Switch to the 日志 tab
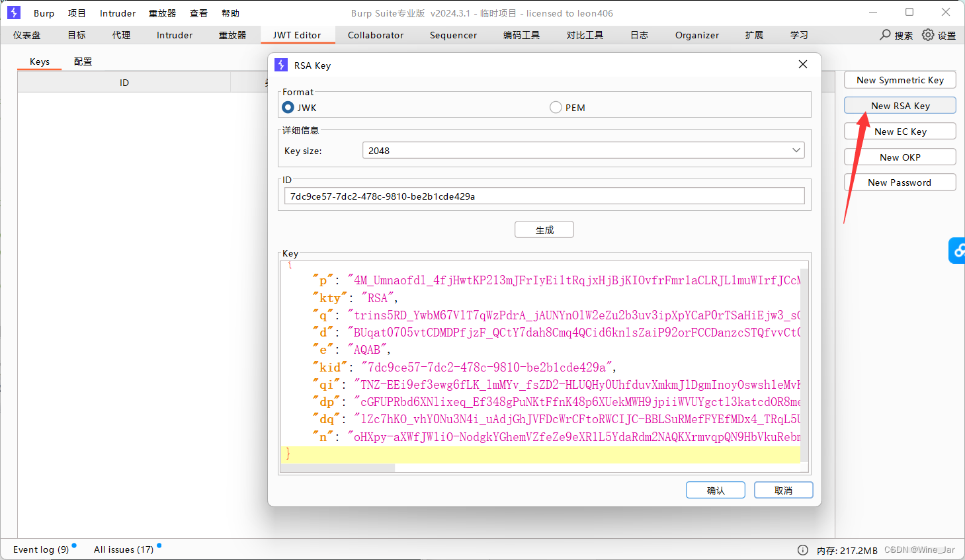This screenshot has width=965, height=560. (x=640, y=35)
